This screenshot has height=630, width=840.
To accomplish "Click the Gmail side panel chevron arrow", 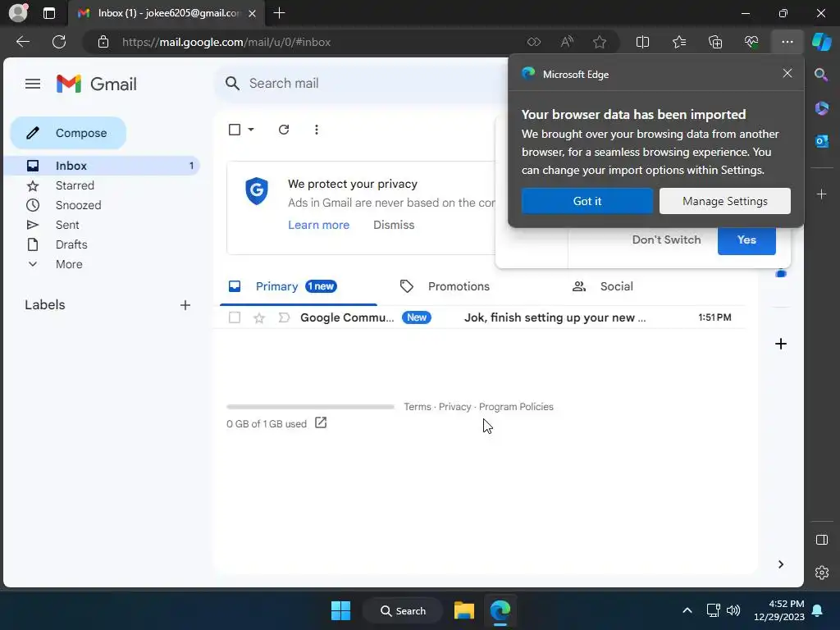I will point(781,564).
